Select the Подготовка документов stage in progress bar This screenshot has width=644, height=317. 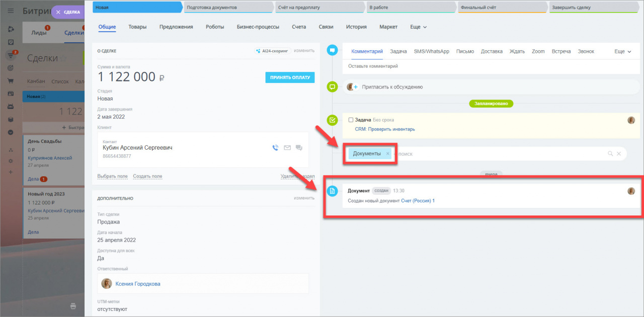[x=229, y=8]
